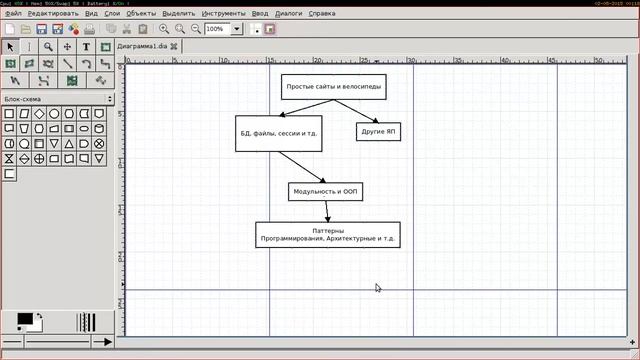640x360 pixels.
Task: Select the Bezier-gon shape tool
Action: (48, 64)
